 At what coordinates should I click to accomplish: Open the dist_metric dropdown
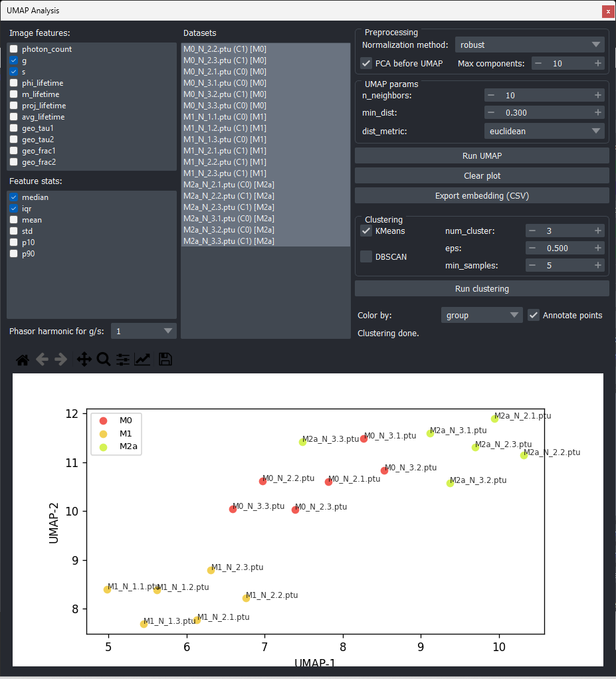pos(544,131)
